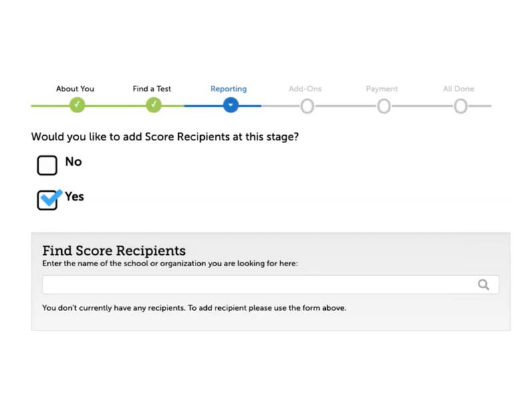This screenshot has width=532, height=416.
Task: Click the Find a Test step label
Action: pyautogui.click(x=152, y=88)
